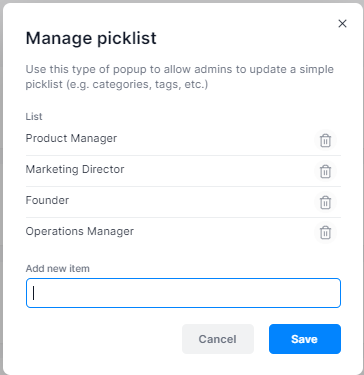Click the text cursor inside the input box
Screen dimensions: 364x375
click(x=34, y=293)
